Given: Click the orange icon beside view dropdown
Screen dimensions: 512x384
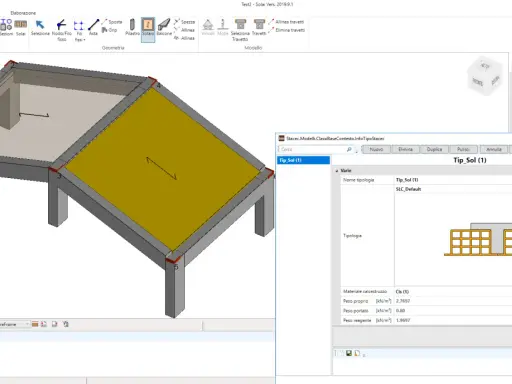Looking at the screenshot, I should click(x=35, y=324).
